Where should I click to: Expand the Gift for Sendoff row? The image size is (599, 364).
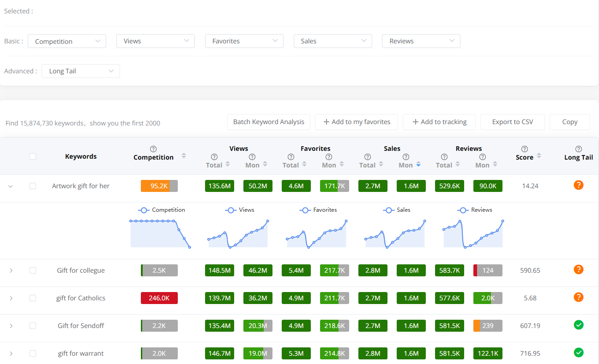pyautogui.click(x=11, y=326)
